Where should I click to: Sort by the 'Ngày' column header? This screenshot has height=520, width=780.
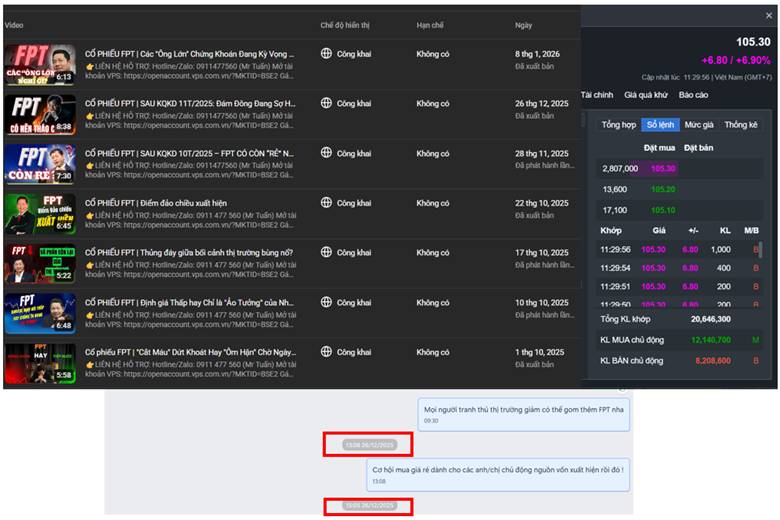523,25
